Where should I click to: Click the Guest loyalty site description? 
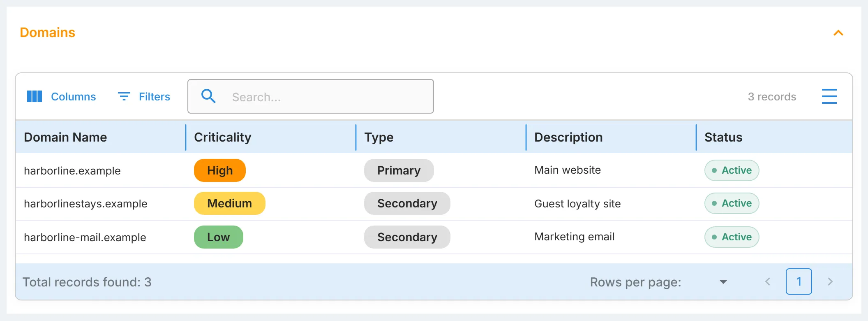pyautogui.click(x=577, y=204)
